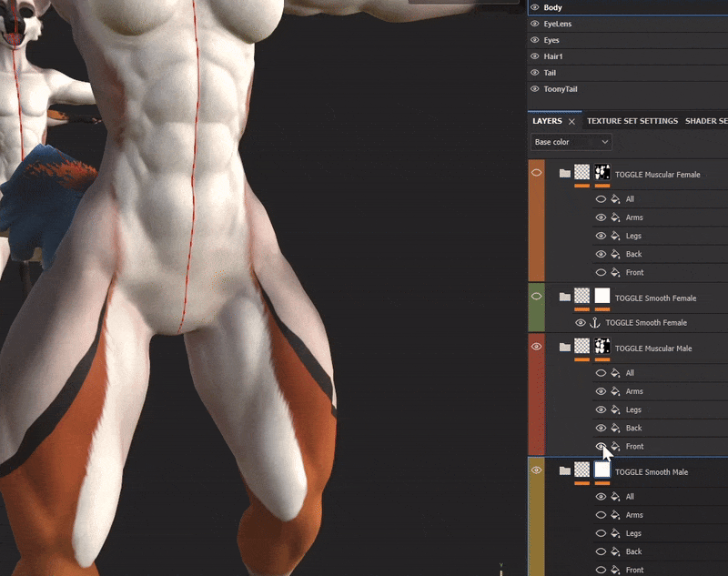Close the Layers panel tab

click(x=572, y=122)
